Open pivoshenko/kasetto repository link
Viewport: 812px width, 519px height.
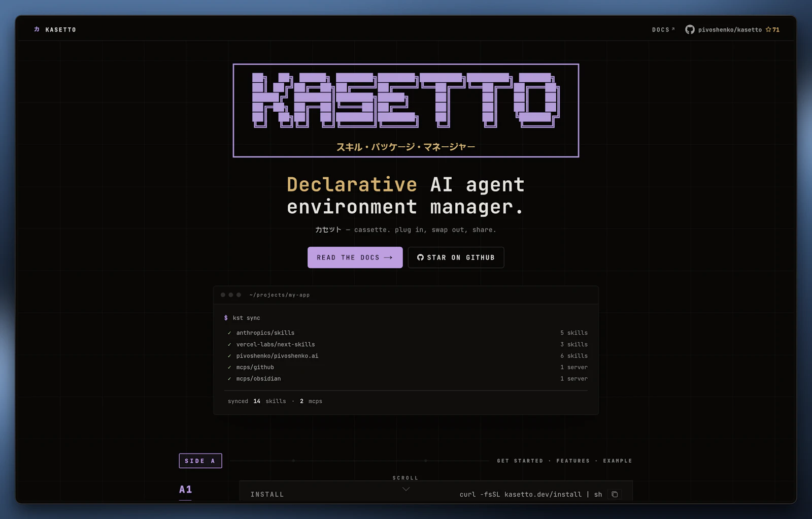[x=730, y=30]
